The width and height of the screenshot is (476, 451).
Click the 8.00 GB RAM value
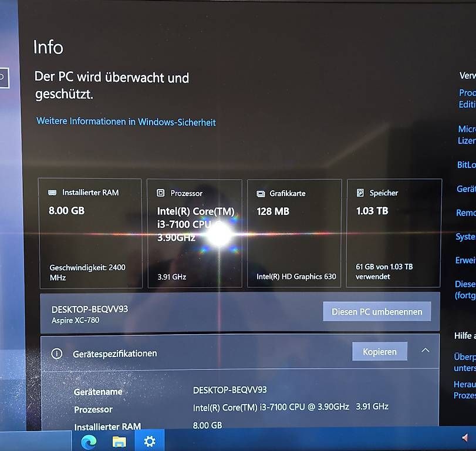(66, 210)
